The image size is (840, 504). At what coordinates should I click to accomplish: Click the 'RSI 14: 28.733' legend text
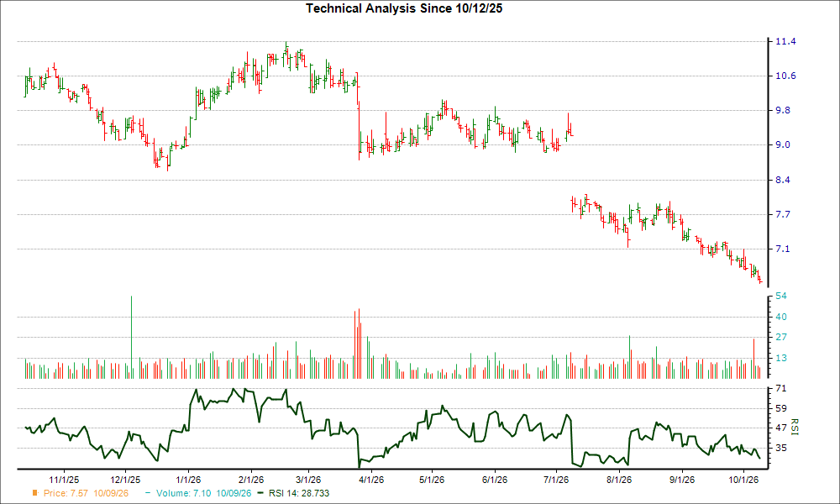(x=299, y=493)
